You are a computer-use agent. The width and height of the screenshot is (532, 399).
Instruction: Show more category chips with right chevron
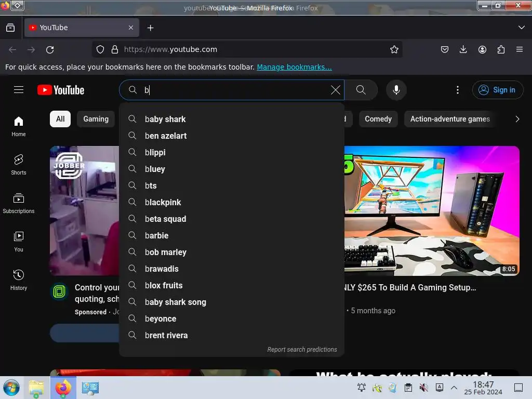coord(517,119)
